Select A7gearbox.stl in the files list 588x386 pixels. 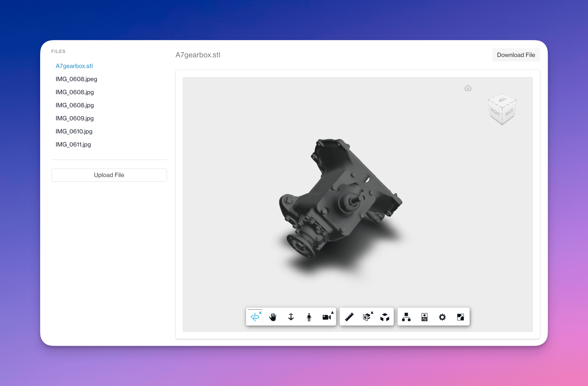(x=74, y=66)
